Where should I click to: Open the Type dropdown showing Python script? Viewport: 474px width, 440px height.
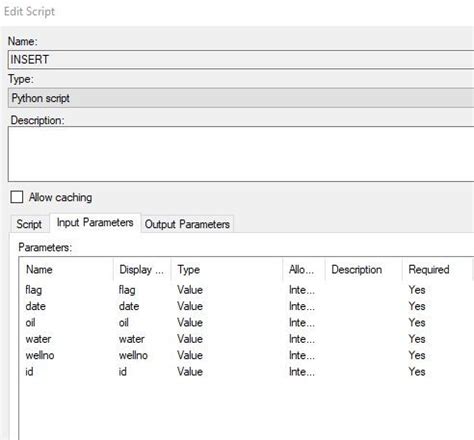241,98
